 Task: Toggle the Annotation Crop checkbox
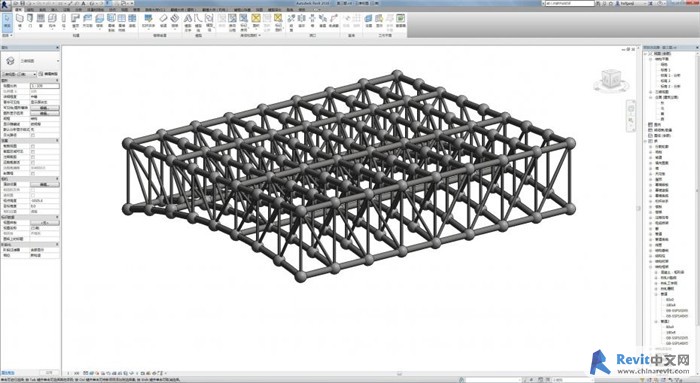33,157
